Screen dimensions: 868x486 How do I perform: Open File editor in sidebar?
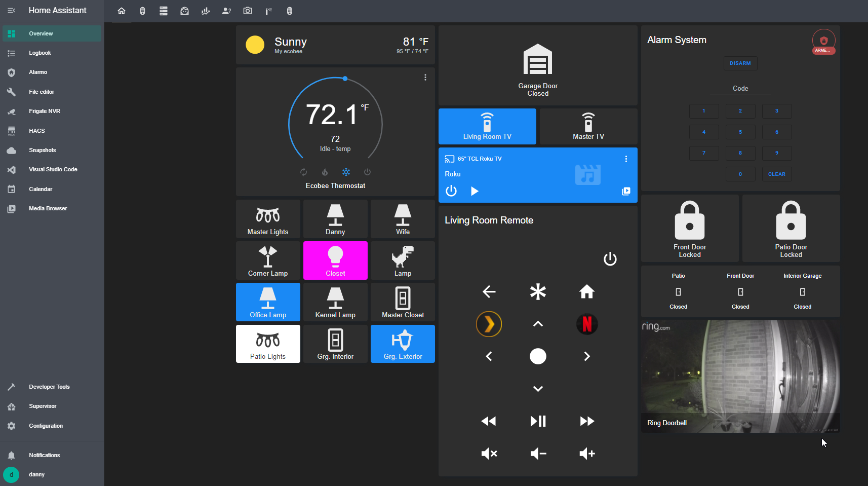pyautogui.click(x=52, y=92)
